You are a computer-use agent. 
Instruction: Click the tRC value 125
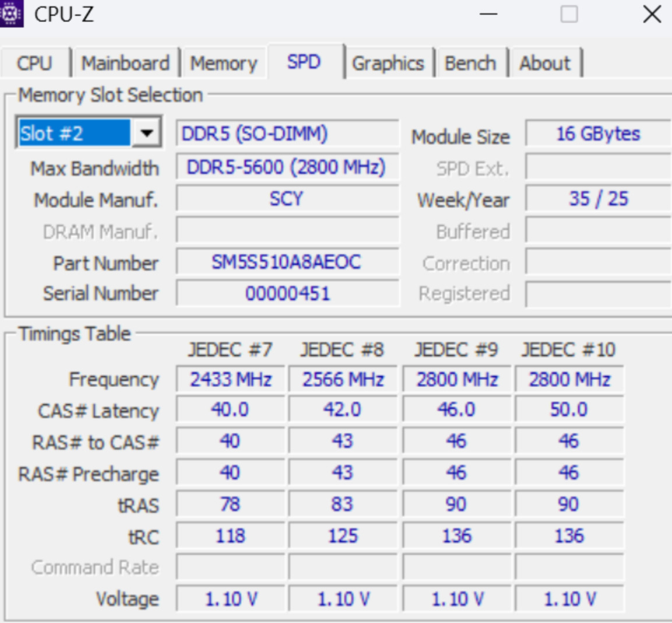point(343,536)
